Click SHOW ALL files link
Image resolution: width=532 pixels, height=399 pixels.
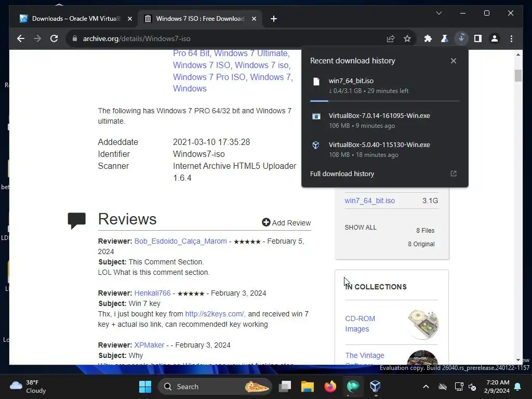tap(361, 228)
